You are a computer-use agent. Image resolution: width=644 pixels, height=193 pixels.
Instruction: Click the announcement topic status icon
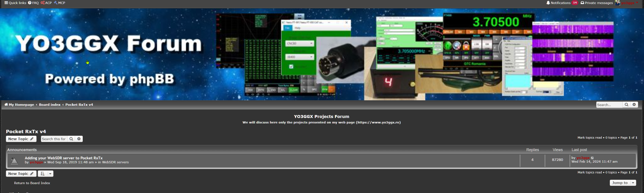14,160
